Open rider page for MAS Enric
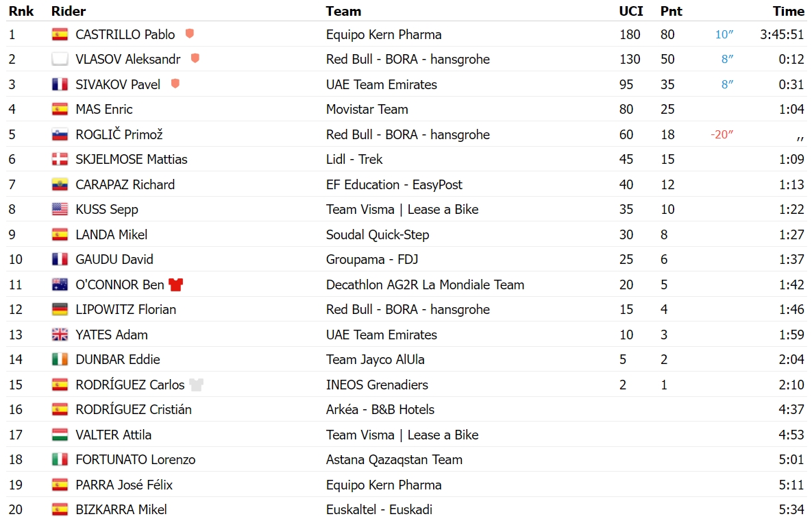Viewport: 812px width, 521px height. click(104, 109)
